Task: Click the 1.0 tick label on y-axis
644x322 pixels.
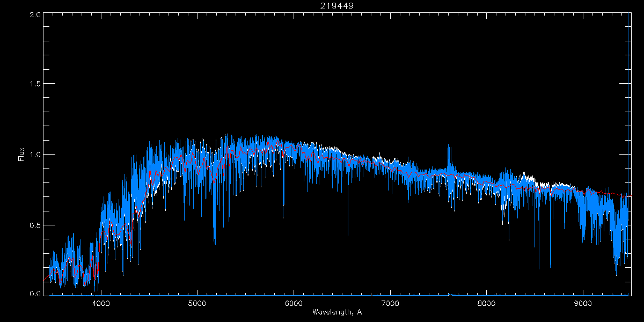Action: [x=34, y=155]
